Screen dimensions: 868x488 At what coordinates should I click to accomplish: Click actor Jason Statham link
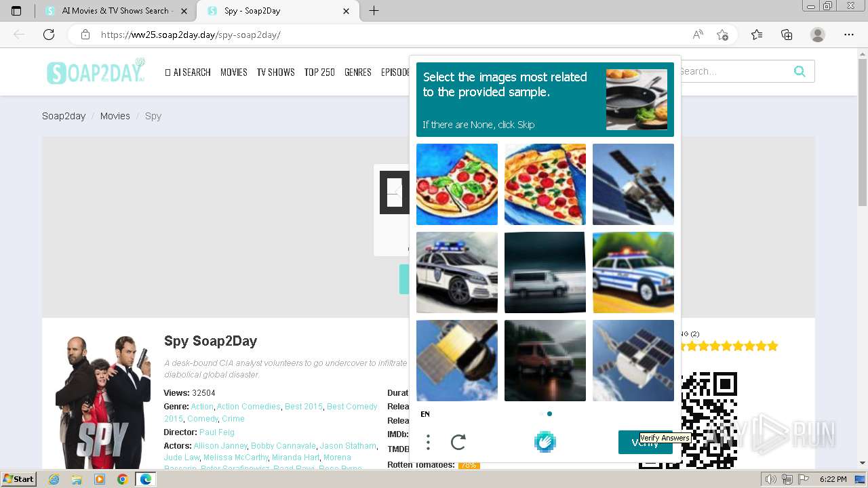pos(348,446)
